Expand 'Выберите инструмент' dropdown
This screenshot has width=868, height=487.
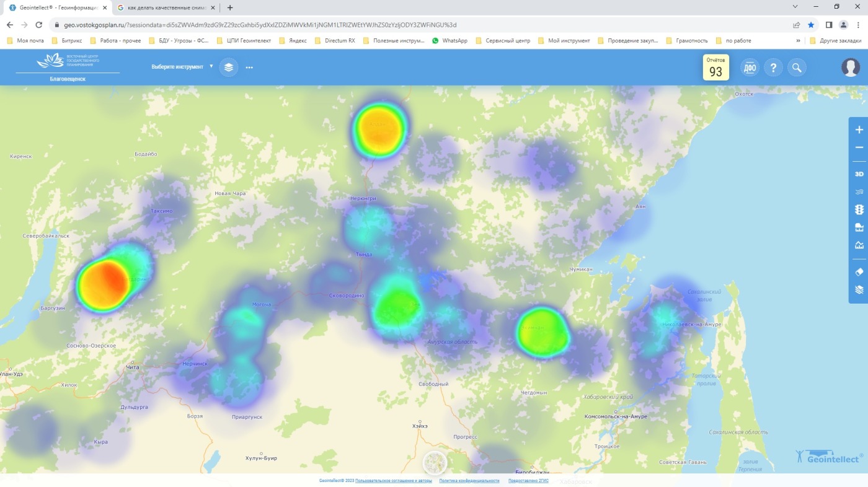coord(182,67)
